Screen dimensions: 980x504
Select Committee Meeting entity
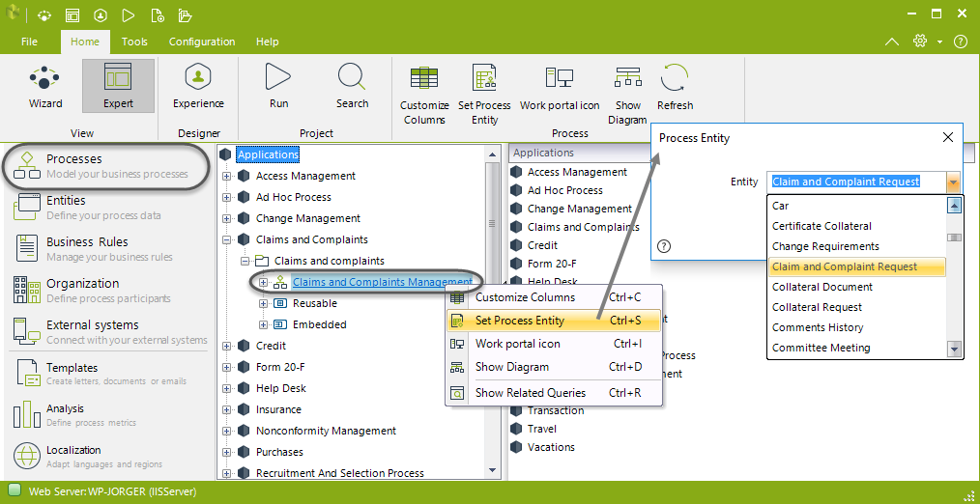856,348
